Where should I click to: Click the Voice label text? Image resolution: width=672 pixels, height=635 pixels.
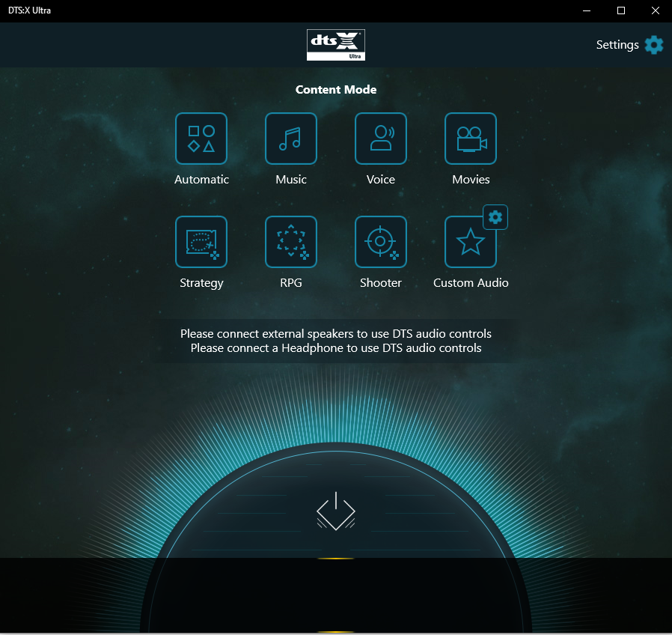point(381,179)
